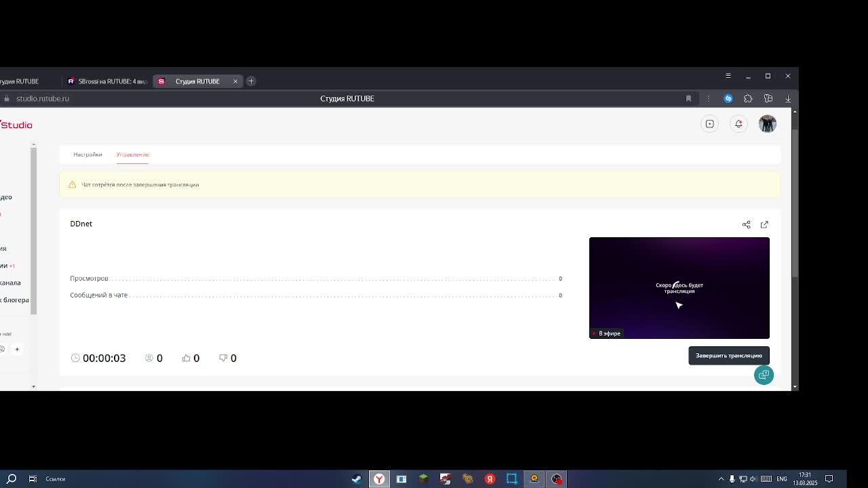Open Task View on taskbar

pyautogui.click(x=33, y=479)
